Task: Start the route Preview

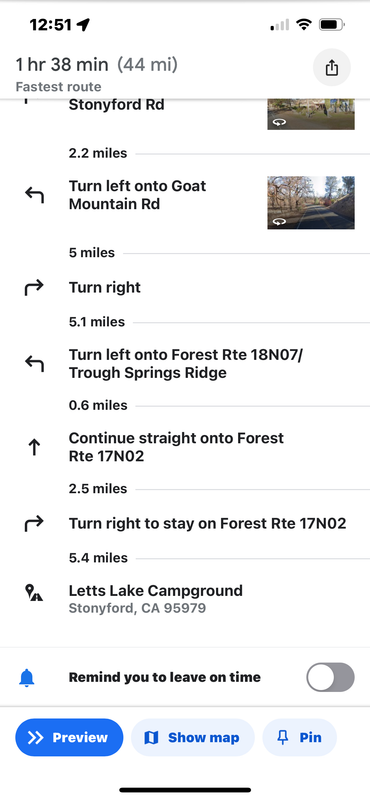Action: pos(69,737)
